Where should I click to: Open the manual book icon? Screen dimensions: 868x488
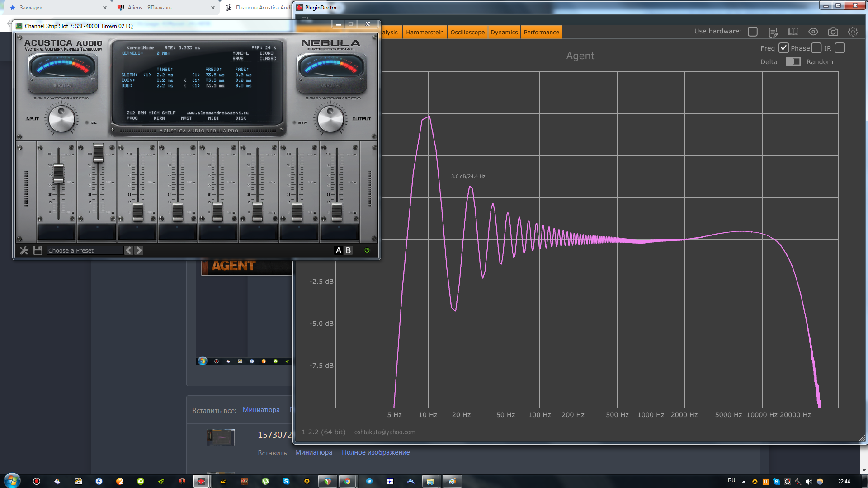click(793, 32)
